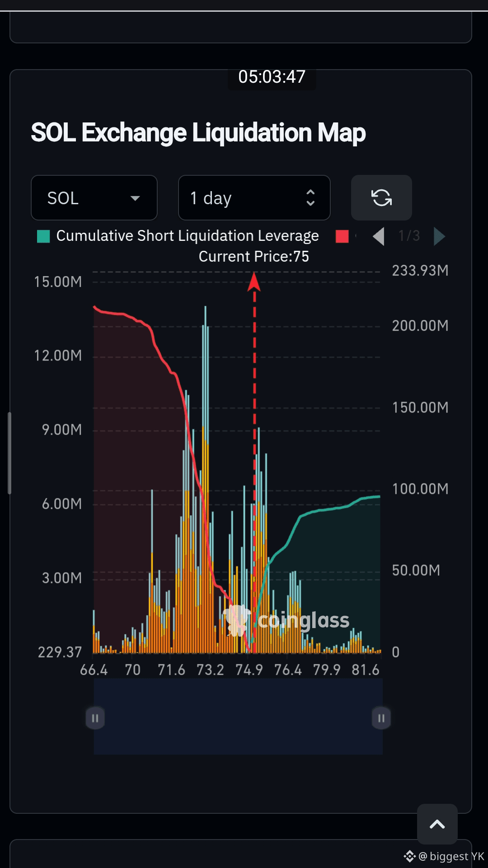
Task: Tap the scroll-to-top arrow button
Action: [x=437, y=824]
